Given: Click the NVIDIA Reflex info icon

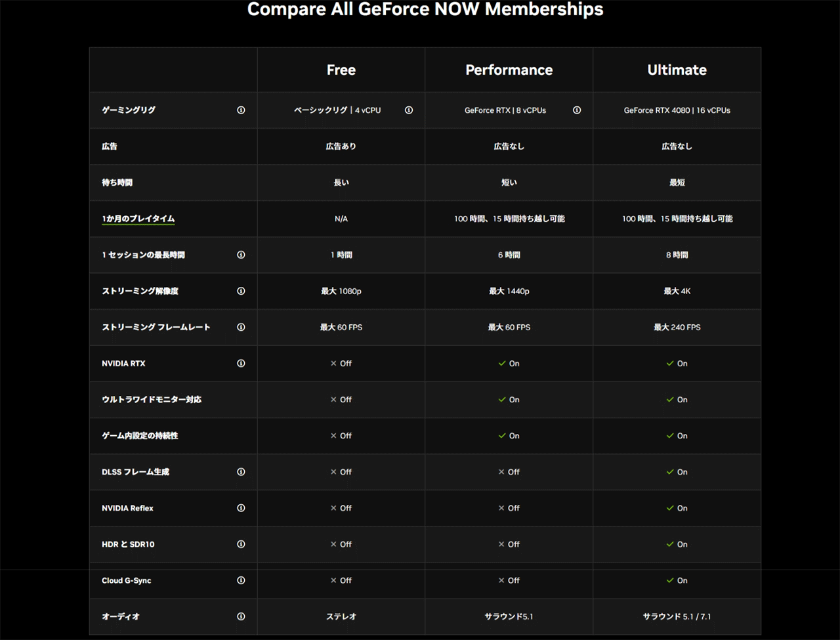Looking at the screenshot, I should click(241, 508).
